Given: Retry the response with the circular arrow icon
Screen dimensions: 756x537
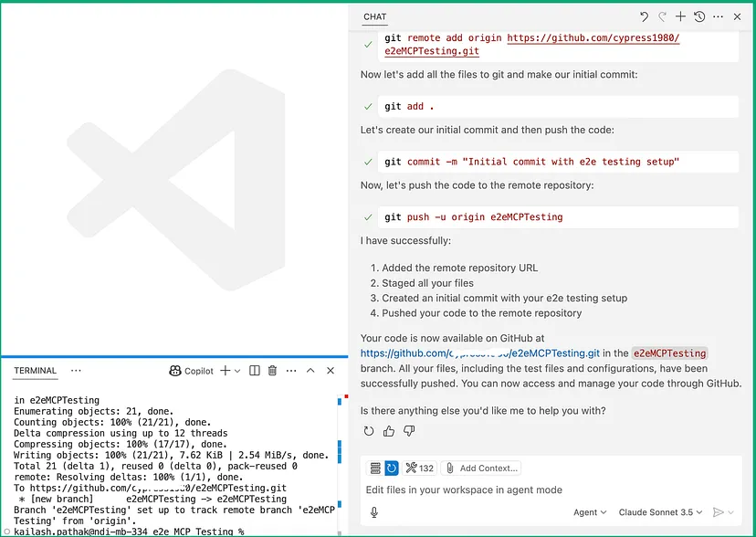Looking at the screenshot, I should pyautogui.click(x=369, y=431).
